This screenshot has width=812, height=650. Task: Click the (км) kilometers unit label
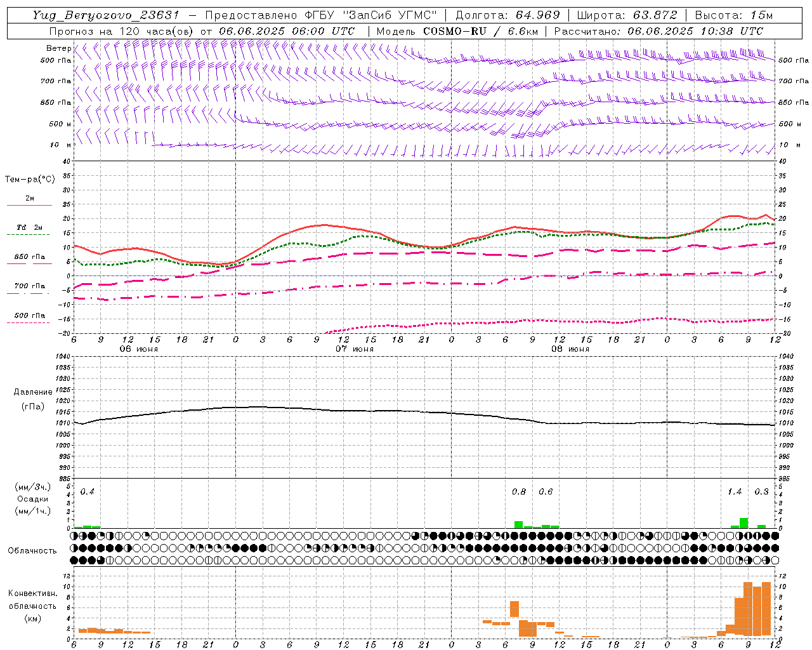(x=33, y=618)
